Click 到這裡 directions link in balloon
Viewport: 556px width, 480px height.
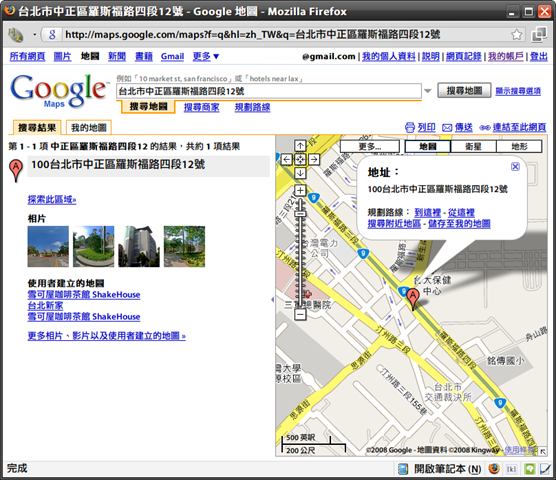(x=428, y=213)
